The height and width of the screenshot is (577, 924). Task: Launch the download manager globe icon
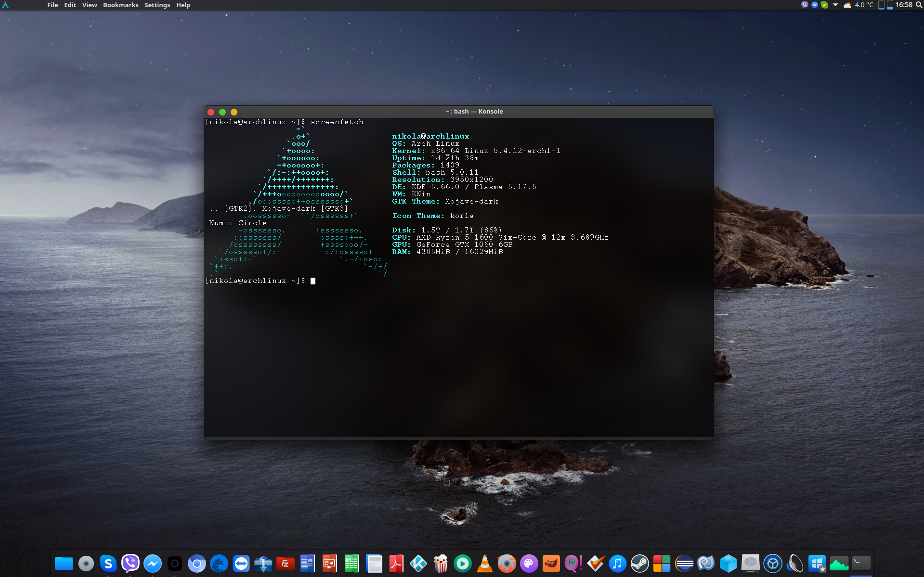[263, 564]
